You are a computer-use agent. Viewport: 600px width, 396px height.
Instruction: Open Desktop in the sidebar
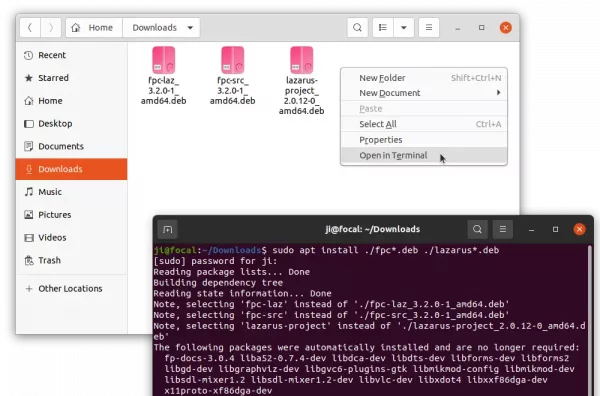72,124
